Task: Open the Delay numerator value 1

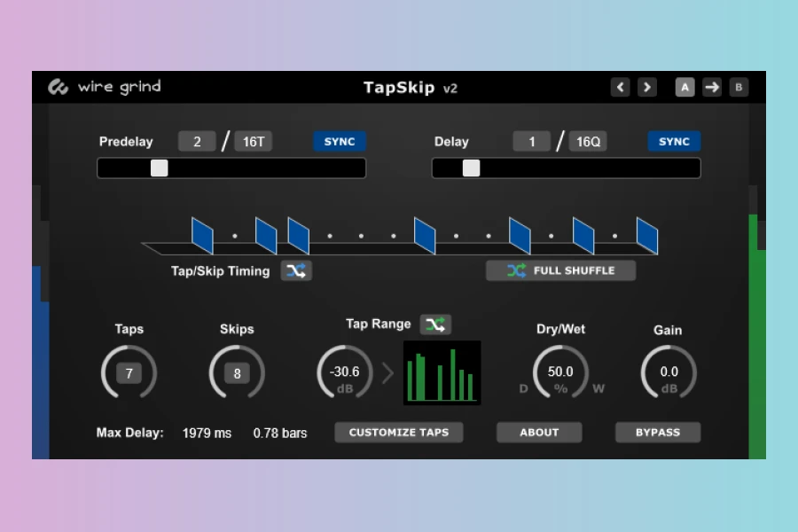Action: 532,142
